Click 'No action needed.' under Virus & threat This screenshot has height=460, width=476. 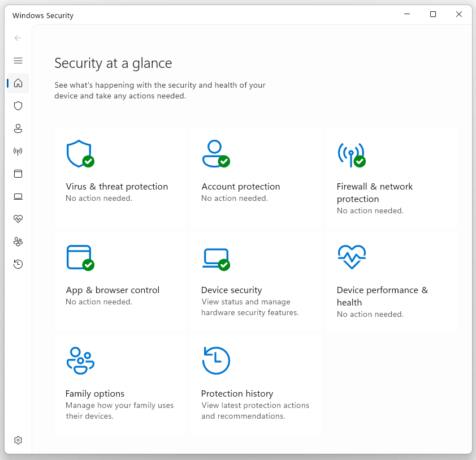pyautogui.click(x=99, y=199)
